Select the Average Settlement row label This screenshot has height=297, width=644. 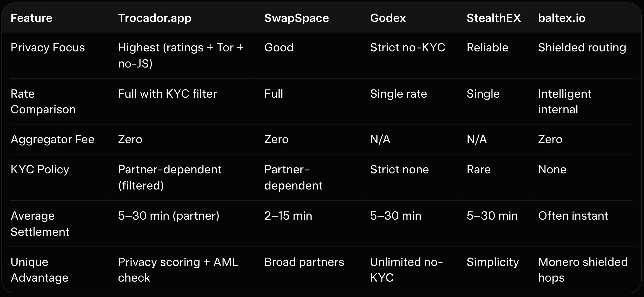(x=40, y=223)
